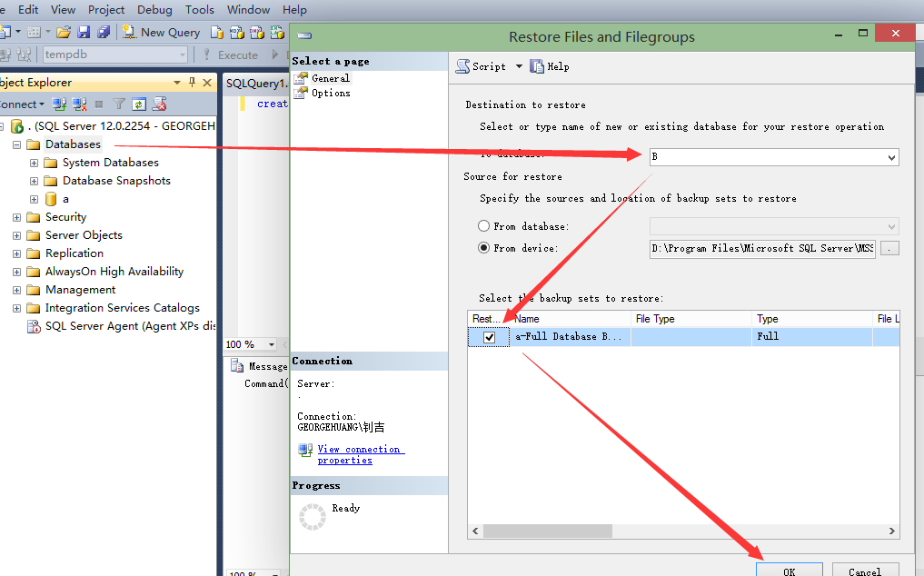Collapse the Databases tree node
924x576 pixels.
[x=16, y=144]
